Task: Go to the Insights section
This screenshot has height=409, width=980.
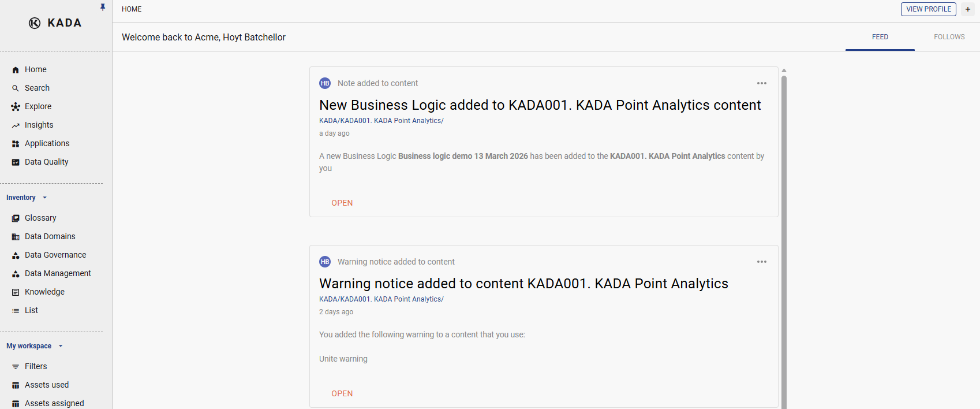Action: tap(39, 125)
